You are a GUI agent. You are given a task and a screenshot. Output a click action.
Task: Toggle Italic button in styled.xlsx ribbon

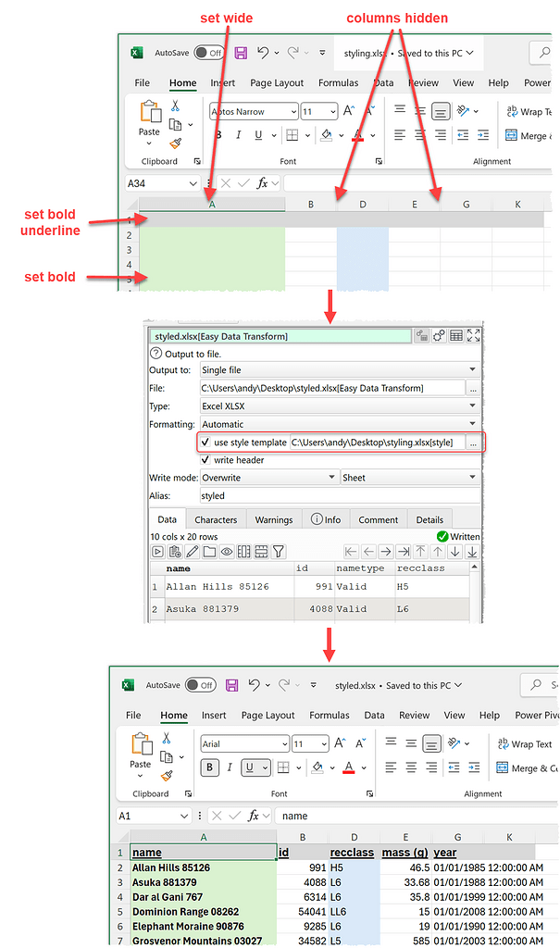click(230, 767)
